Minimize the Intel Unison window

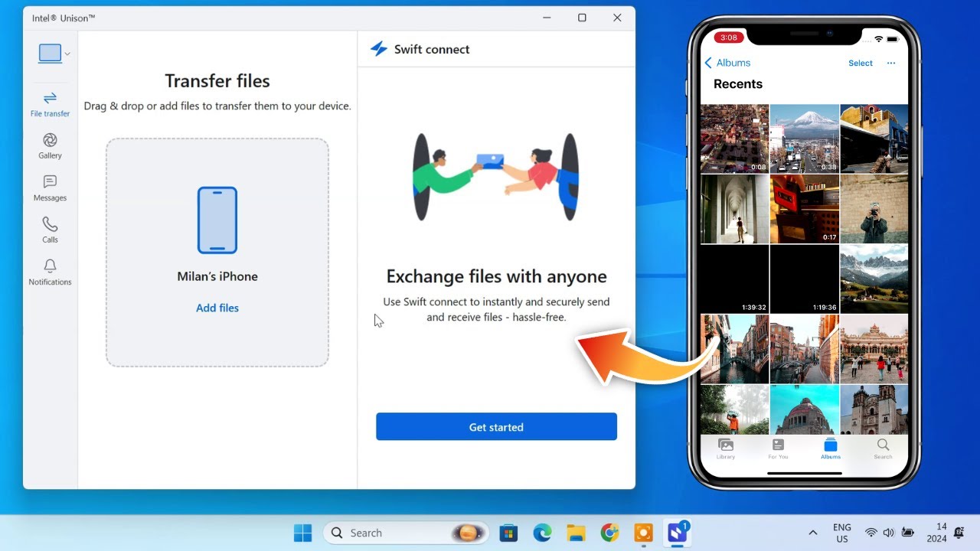coord(547,18)
